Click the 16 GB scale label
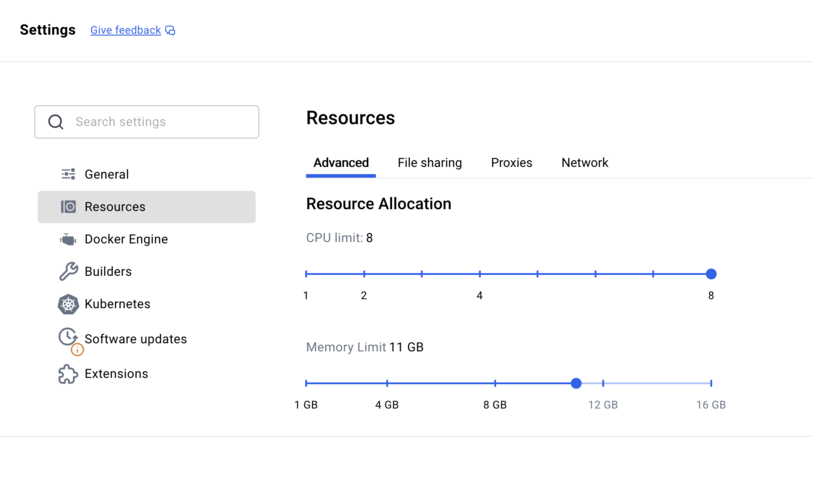 tap(711, 405)
